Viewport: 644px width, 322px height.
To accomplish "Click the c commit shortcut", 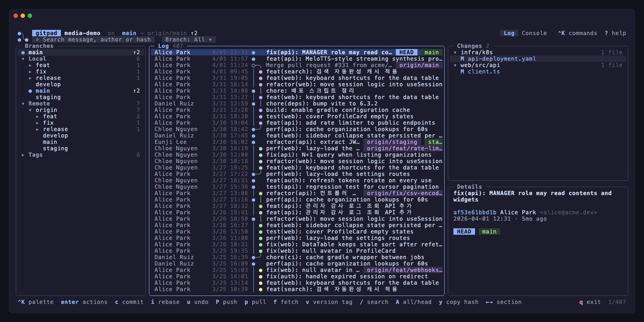I will pos(129,302).
